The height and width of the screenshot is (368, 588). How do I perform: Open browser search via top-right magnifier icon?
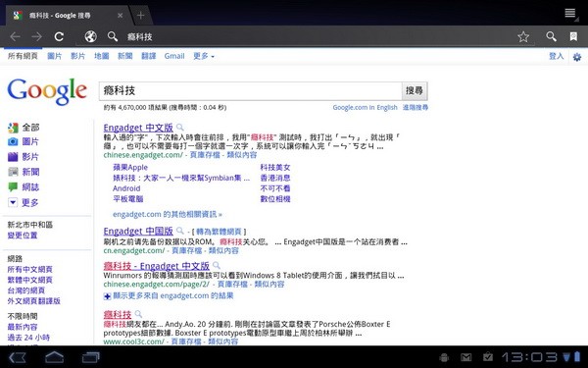click(x=551, y=36)
